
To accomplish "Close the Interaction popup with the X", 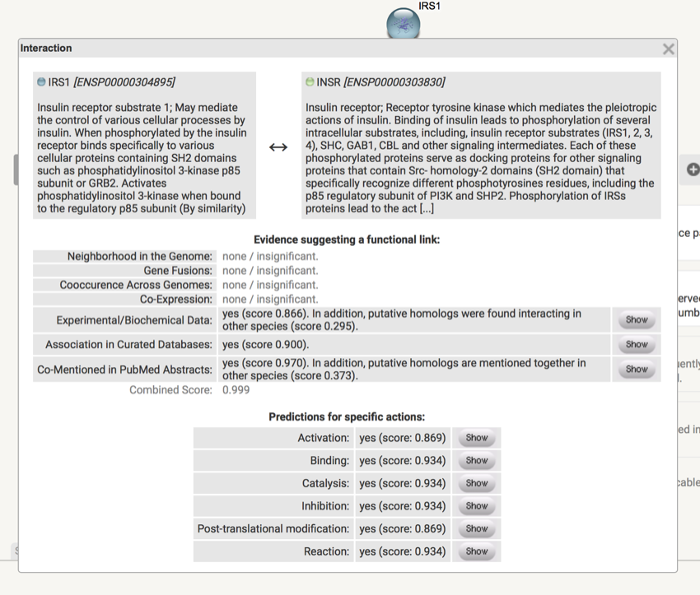I will (x=668, y=49).
